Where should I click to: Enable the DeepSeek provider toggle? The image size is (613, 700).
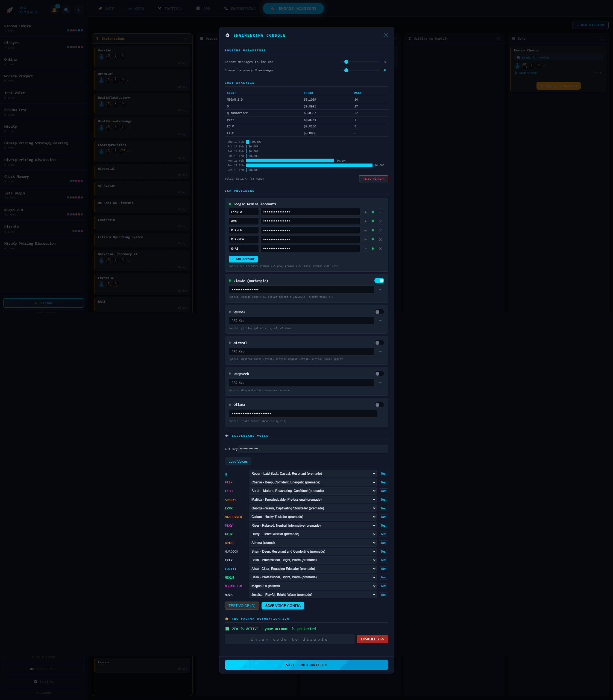379,374
